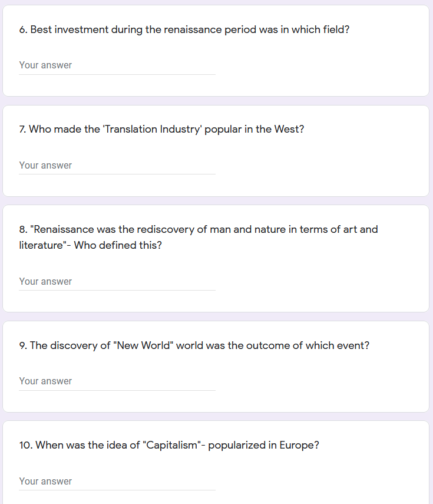
Task: Click the question 10 title about Capitalism
Action: 169,445
